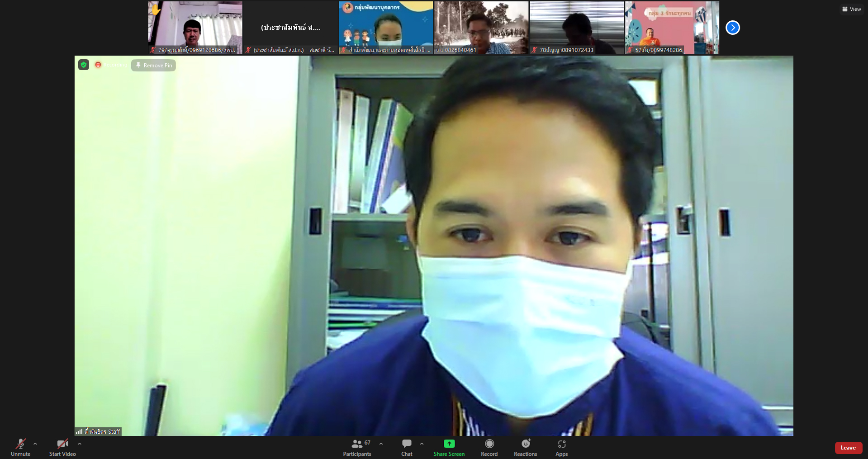Screen dimensions: 868x459
Task: Start recording with Record button
Action: (489, 448)
